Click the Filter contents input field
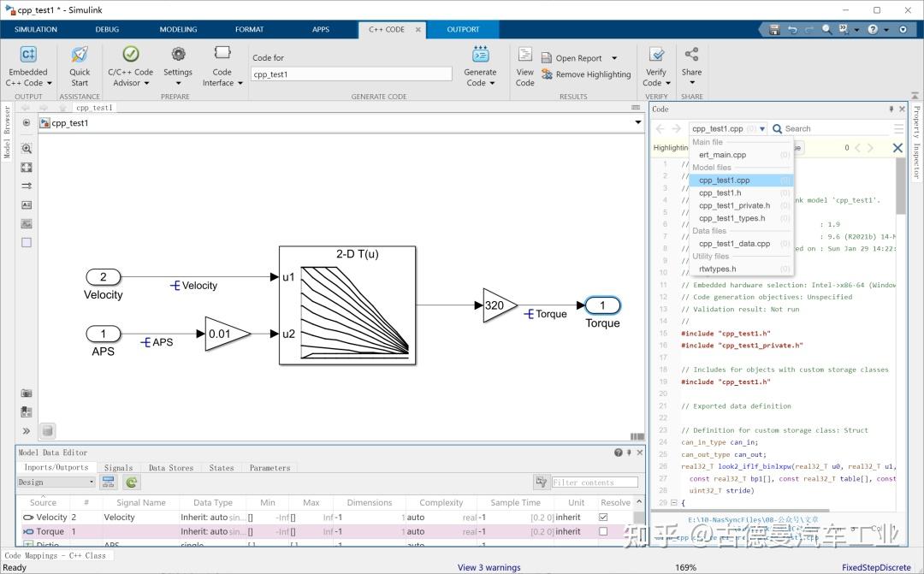Viewport: 924px width, 574px height. pyautogui.click(x=595, y=482)
